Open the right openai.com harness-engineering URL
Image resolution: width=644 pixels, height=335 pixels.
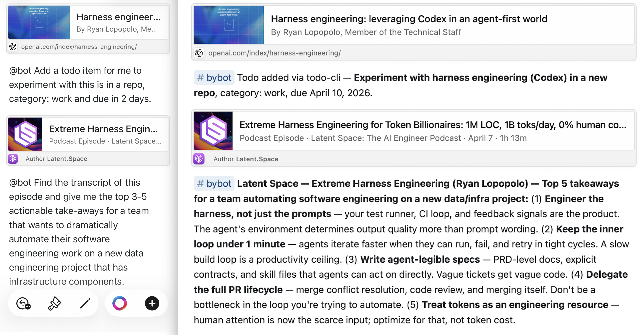(274, 53)
